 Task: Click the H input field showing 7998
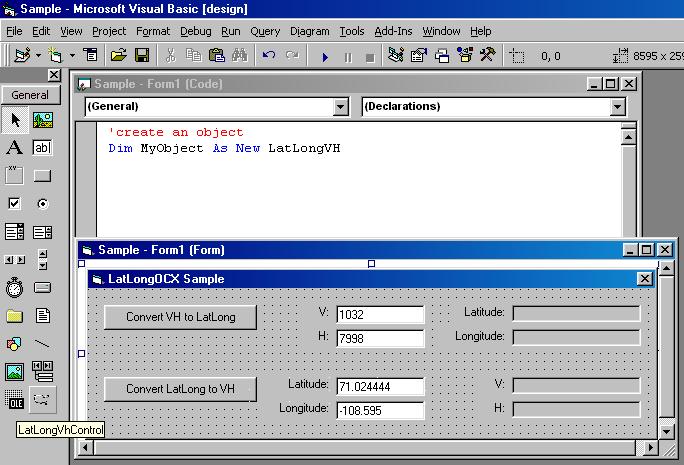380,338
